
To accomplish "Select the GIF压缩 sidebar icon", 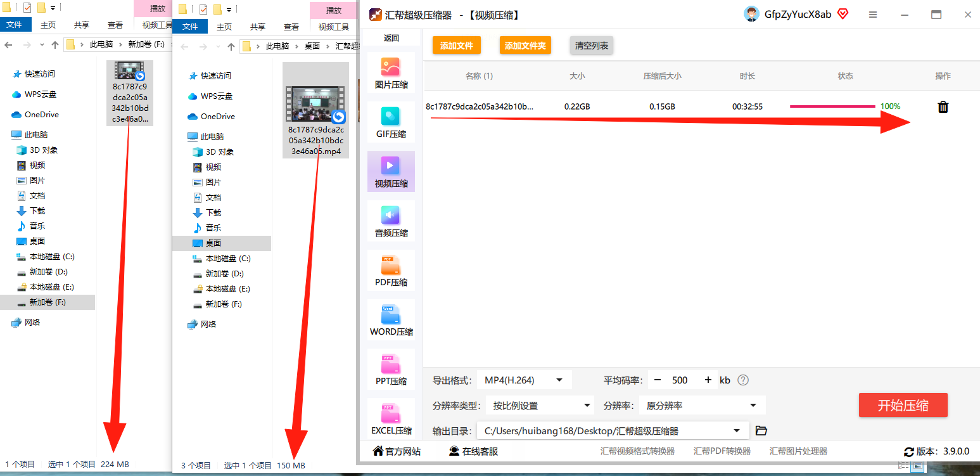I will coord(391,122).
